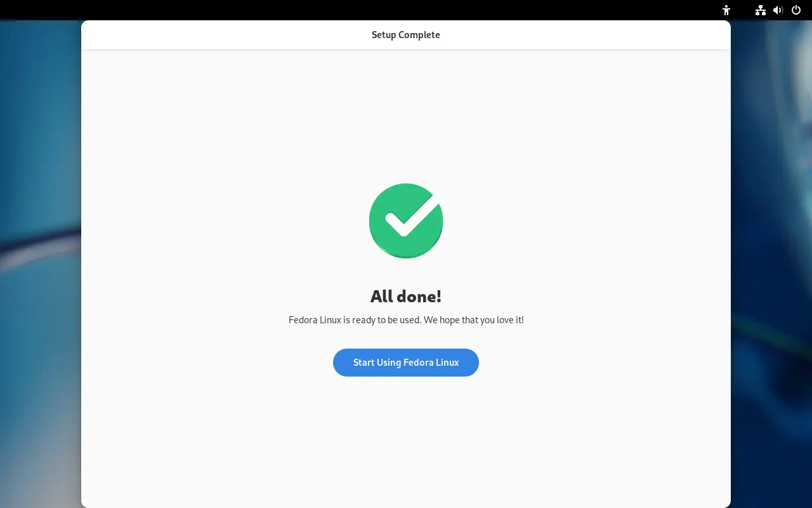The width and height of the screenshot is (812, 508).
Task: Click the "Fedora Linux is ready" description text
Action: [x=355, y=320]
